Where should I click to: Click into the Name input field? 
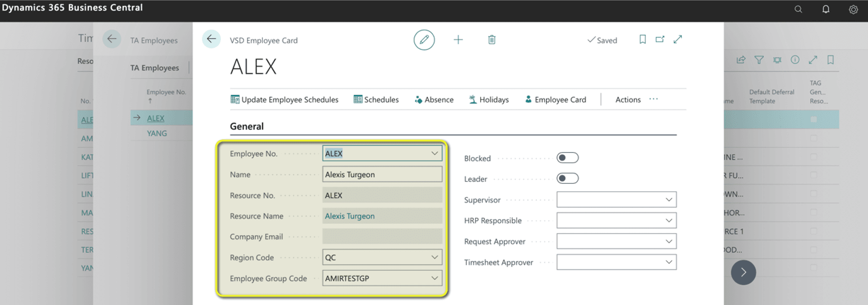coord(382,174)
